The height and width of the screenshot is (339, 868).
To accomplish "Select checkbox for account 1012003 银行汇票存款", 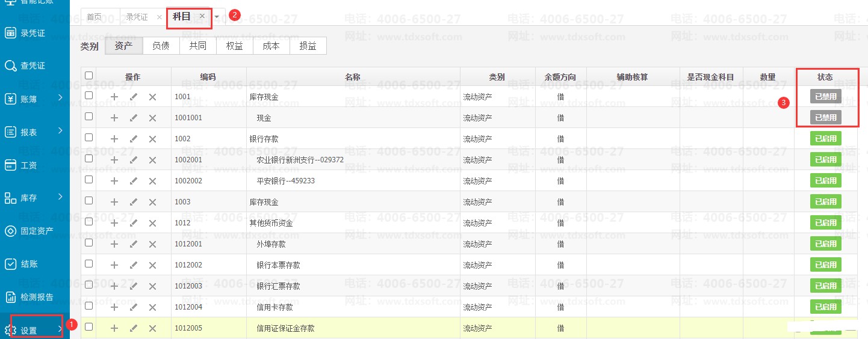I will pos(89,285).
